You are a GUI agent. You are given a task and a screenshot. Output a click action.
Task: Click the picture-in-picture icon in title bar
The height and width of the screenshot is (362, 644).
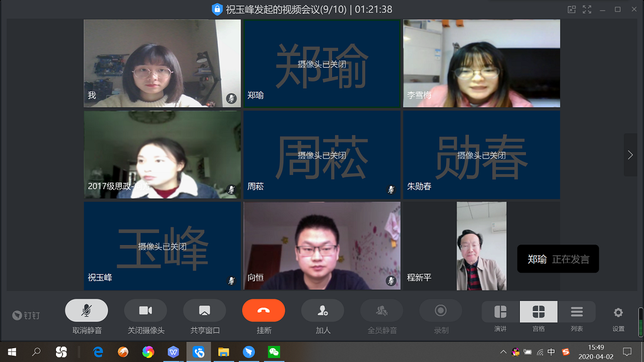[572, 10]
